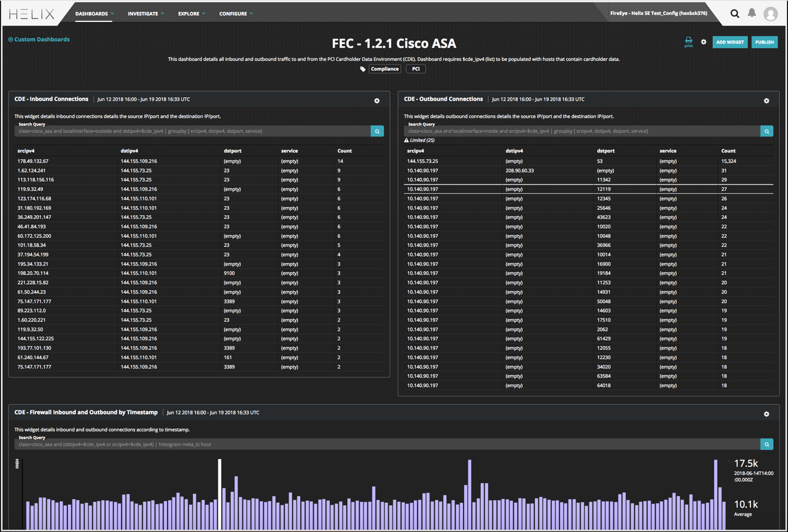Print the dashboard
The height and width of the screenshot is (532, 788).
coord(688,42)
